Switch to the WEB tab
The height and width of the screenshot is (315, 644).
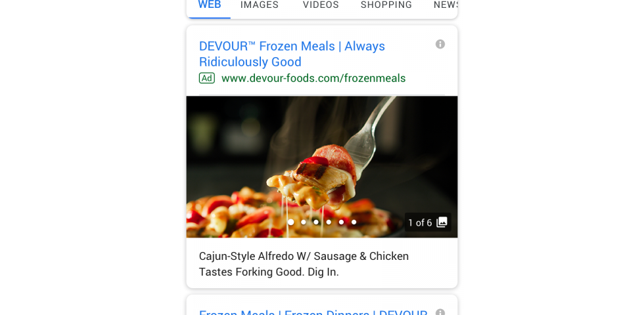pos(210,5)
